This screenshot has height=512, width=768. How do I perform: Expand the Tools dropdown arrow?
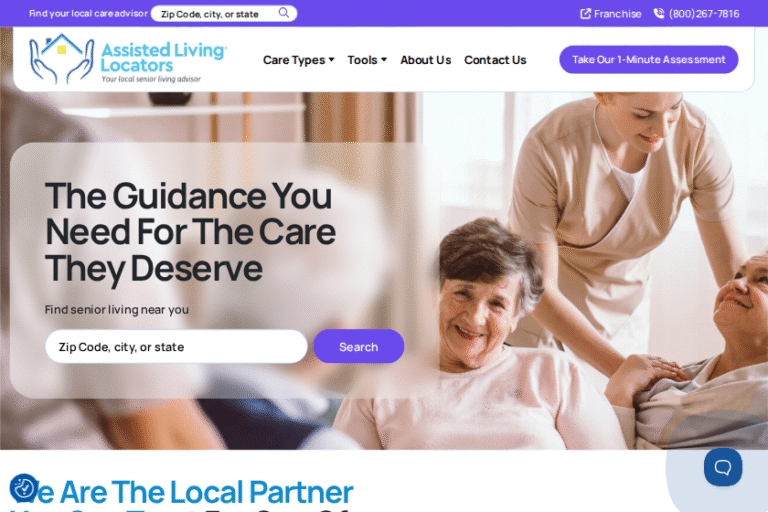tap(384, 60)
